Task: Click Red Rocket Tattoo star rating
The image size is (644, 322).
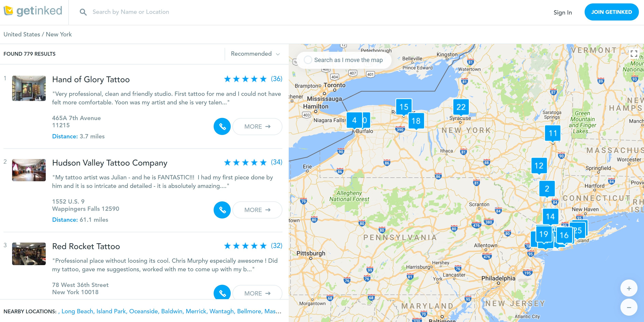Action: point(245,246)
